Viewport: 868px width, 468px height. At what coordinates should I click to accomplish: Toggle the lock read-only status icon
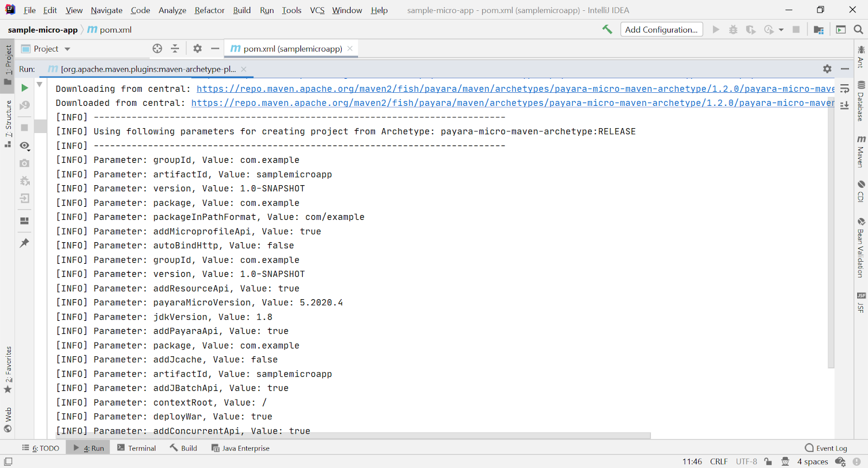[x=768, y=461]
